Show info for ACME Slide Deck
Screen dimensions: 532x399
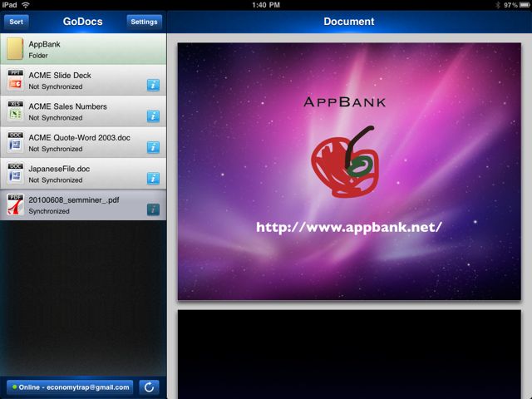point(153,85)
